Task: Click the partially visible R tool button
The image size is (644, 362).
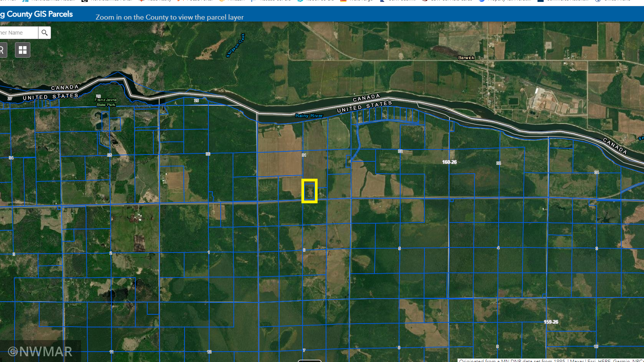Action: 2,50
